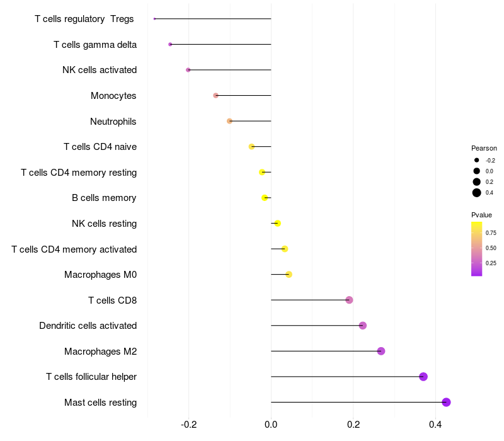The image size is (504, 441).
Task: Click the Pearson -0.2 legend circle
Action: 476,160
